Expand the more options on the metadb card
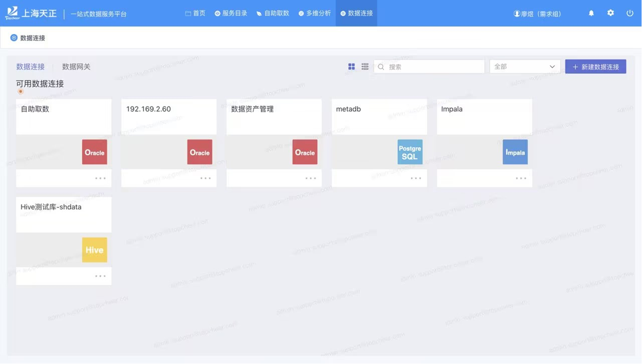This screenshot has width=642, height=364. (415, 178)
